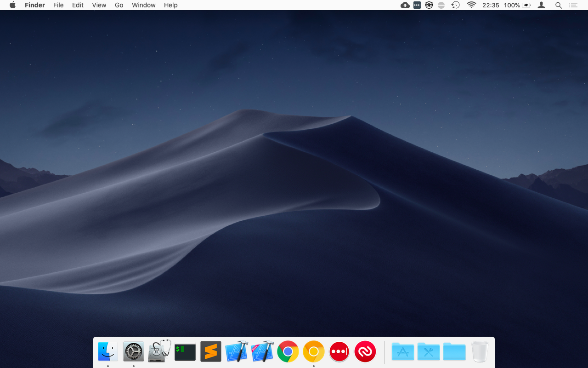
Task: Open the Window menu
Action: click(144, 5)
